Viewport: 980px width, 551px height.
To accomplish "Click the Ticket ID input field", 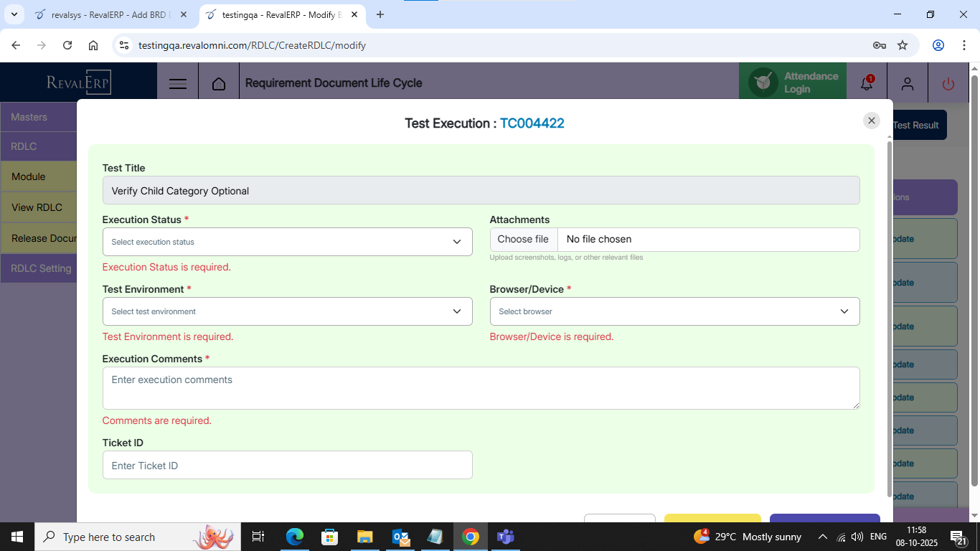I will coord(287,465).
